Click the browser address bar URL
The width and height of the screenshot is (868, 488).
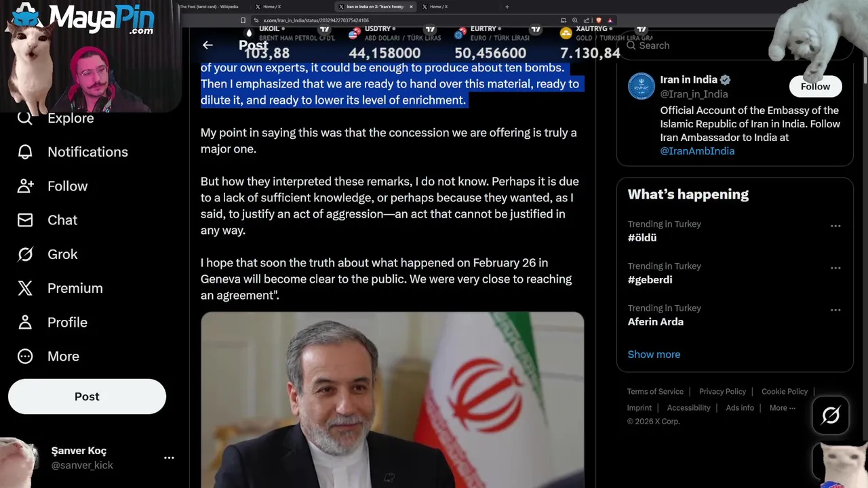pos(316,20)
